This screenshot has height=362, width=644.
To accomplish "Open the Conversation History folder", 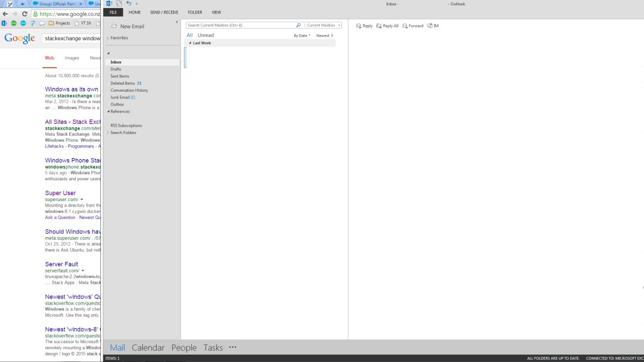I will (x=129, y=90).
